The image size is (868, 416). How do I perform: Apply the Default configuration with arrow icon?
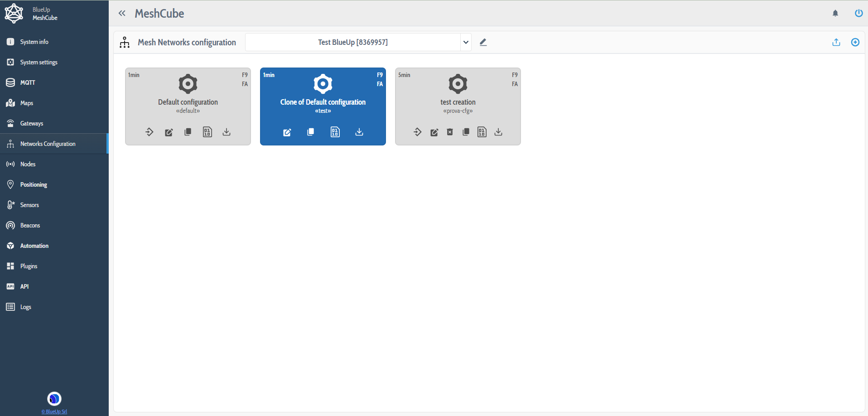pos(149,132)
